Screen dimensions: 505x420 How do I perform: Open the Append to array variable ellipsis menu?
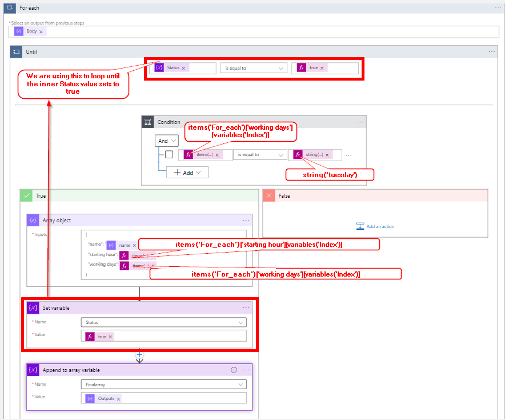(x=246, y=370)
